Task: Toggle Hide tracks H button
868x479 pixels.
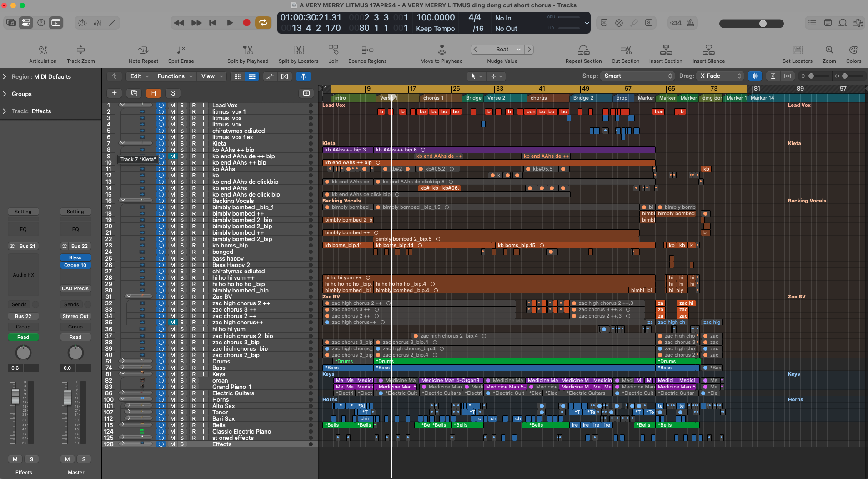Action: (x=154, y=93)
